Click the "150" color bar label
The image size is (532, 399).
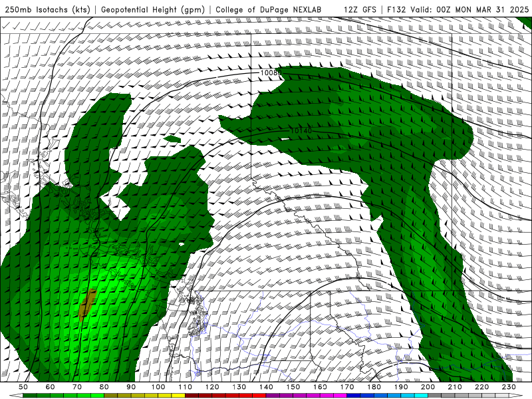click(x=293, y=387)
